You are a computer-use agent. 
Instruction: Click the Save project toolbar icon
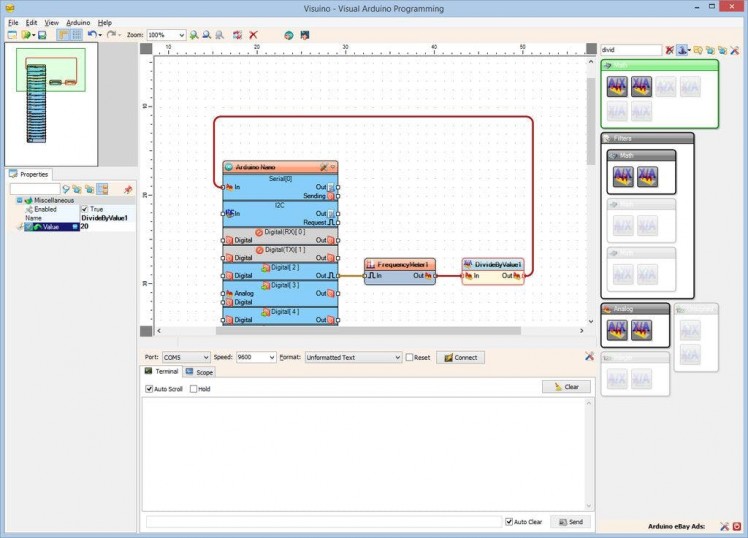(42, 35)
